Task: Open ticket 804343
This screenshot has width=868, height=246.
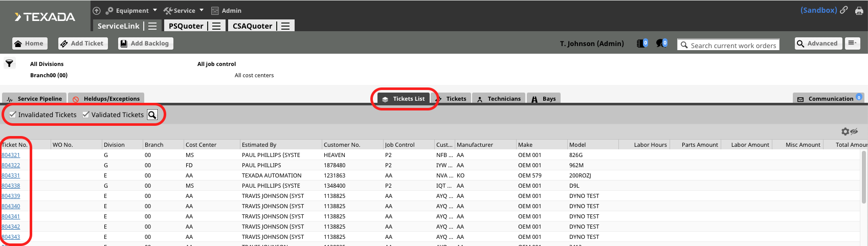Action: click(11, 237)
